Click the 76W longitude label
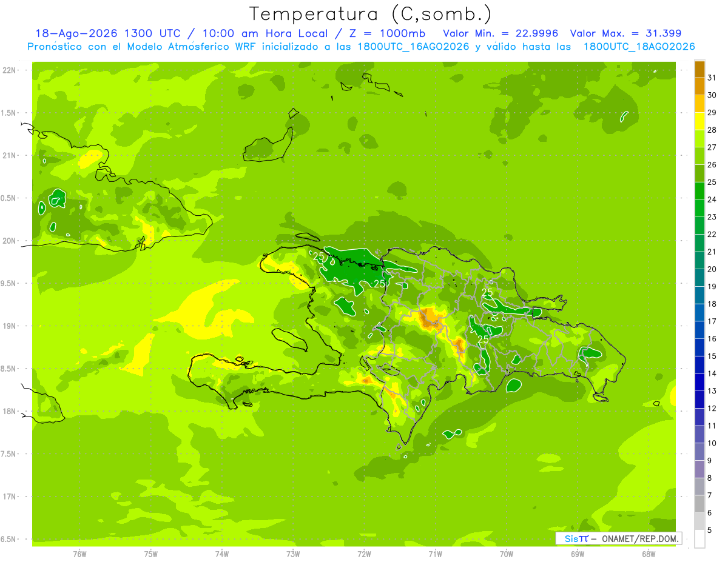 pos(79,554)
